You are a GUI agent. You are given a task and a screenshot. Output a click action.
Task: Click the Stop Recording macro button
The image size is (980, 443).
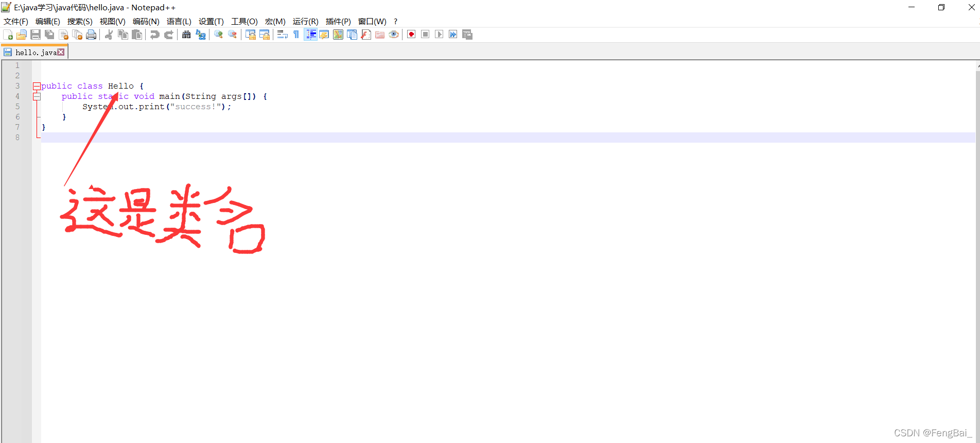point(425,35)
